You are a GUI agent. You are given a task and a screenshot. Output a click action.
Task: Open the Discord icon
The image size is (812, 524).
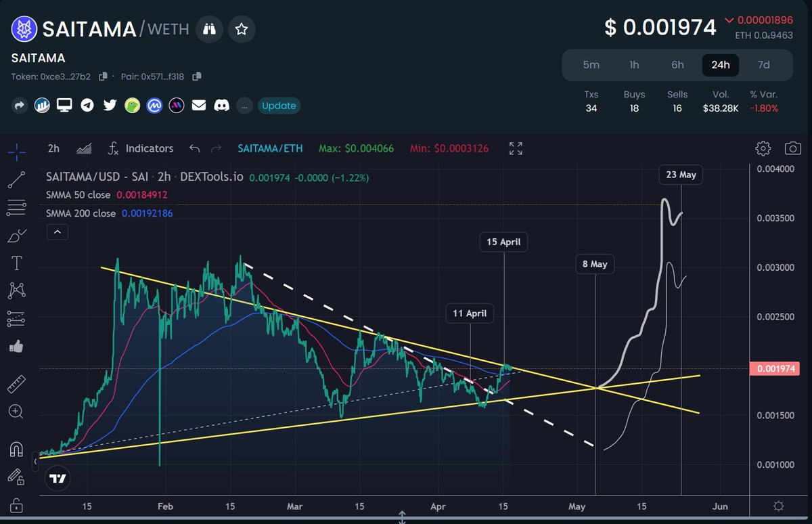[221, 106]
